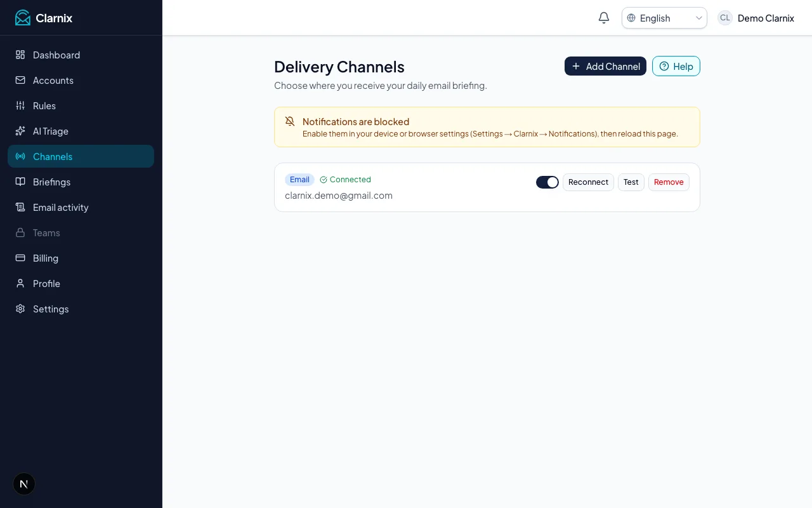812x508 pixels.
Task: Open the AI Triage section
Action: (81, 131)
